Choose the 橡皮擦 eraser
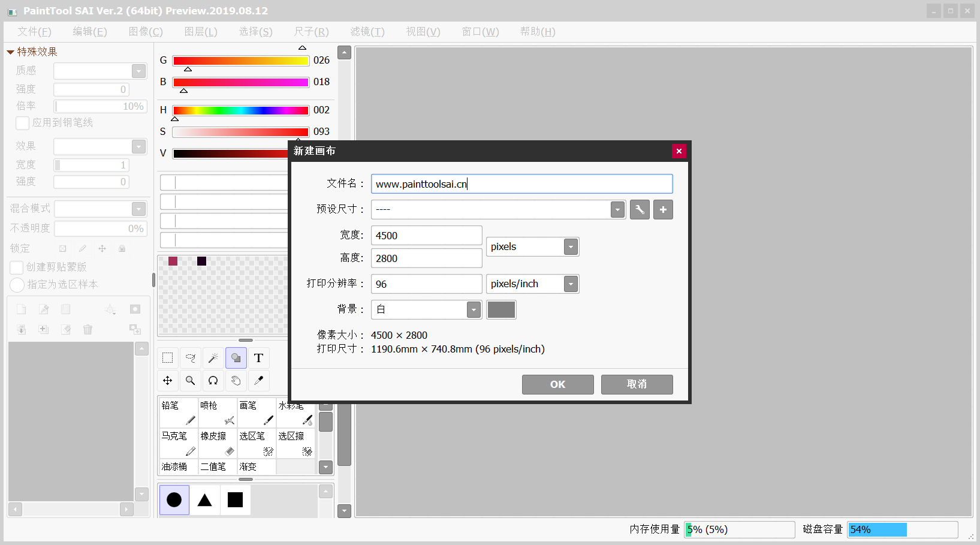 coord(218,443)
